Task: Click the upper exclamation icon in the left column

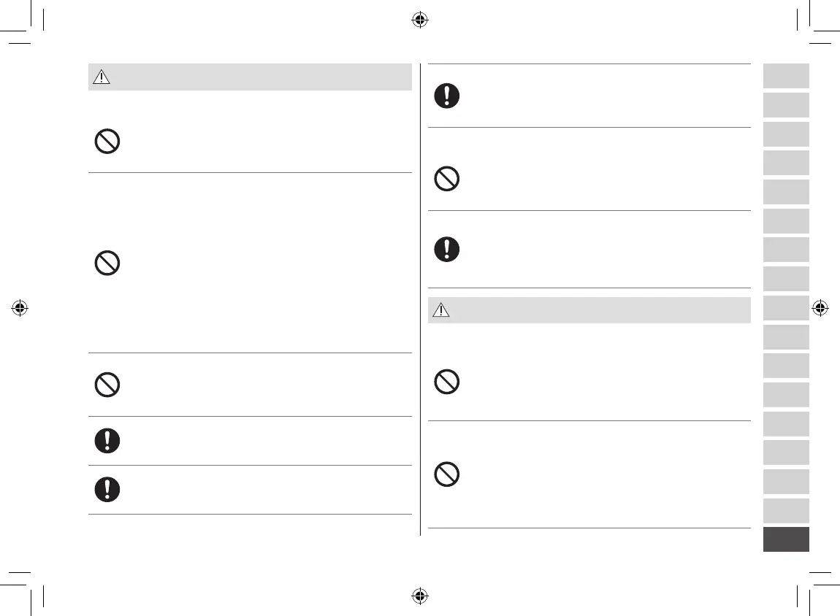Action: pos(107,441)
